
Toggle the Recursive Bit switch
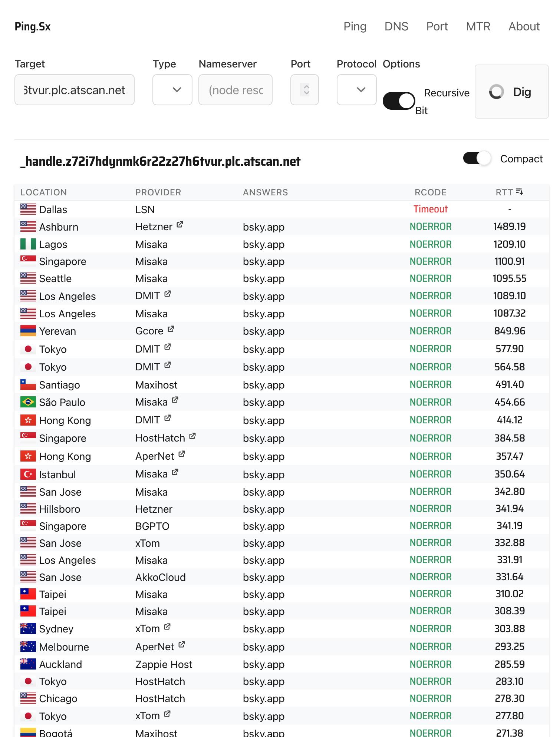pyautogui.click(x=399, y=101)
